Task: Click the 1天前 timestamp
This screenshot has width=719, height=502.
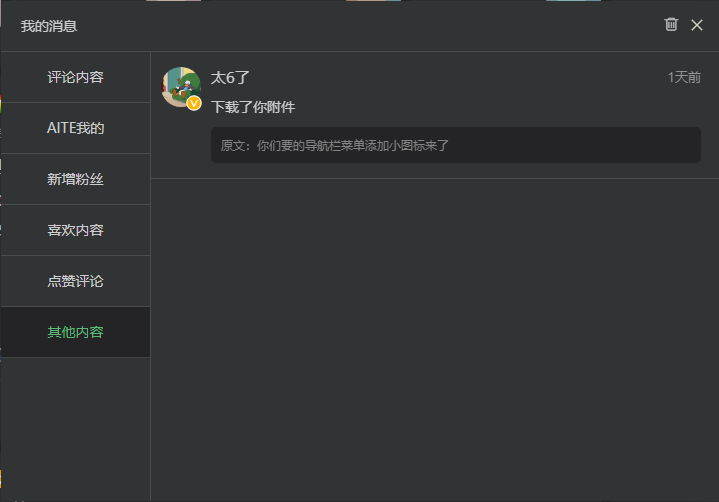Action: pos(684,77)
